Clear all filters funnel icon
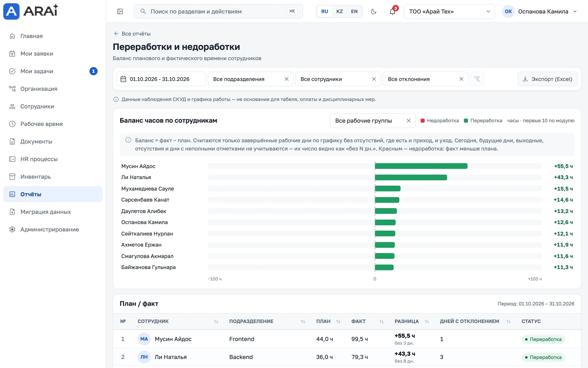 coord(477,79)
